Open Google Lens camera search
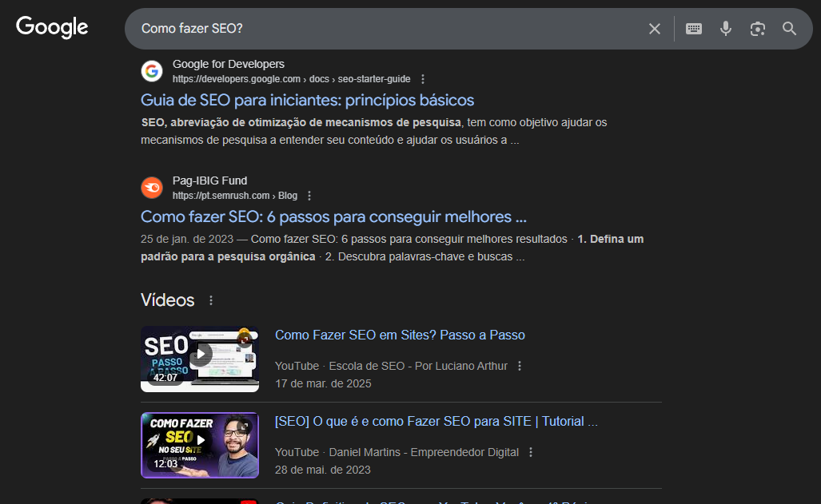Image resolution: width=821 pixels, height=504 pixels. click(x=757, y=28)
